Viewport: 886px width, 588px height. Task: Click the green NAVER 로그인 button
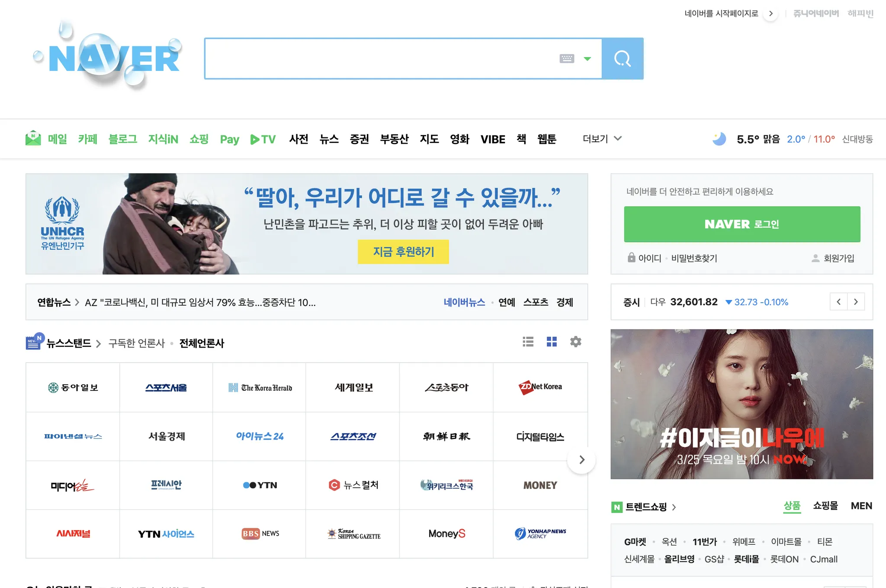click(742, 224)
